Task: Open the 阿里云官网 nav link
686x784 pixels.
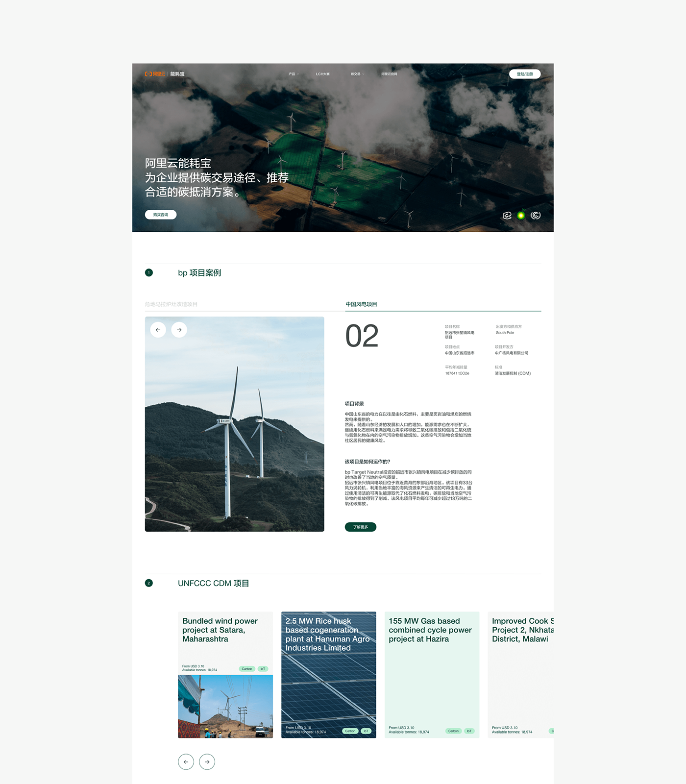Action: tap(390, 74)
